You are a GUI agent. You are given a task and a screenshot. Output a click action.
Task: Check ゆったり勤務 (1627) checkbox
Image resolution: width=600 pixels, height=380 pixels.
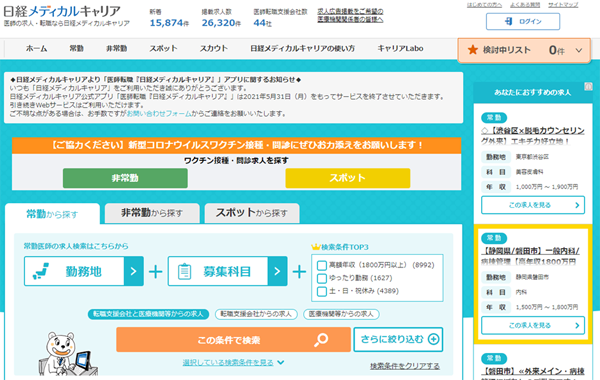(322, 278)
